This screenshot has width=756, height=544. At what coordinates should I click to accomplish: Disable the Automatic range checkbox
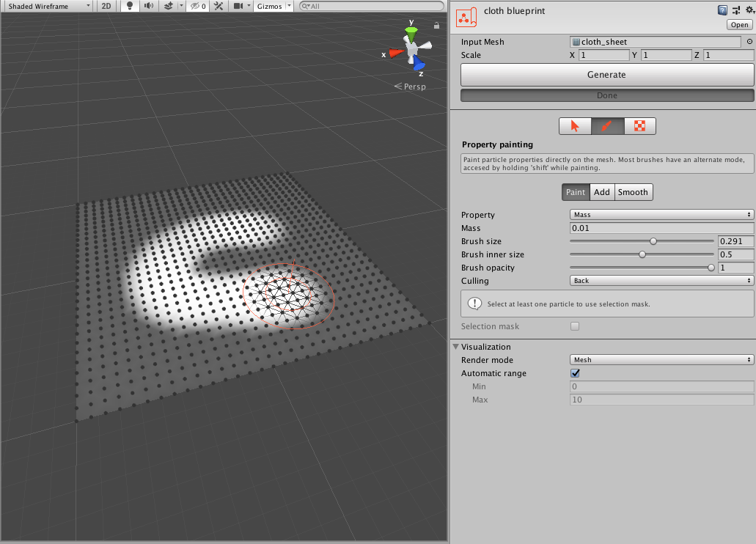[575, 373]
